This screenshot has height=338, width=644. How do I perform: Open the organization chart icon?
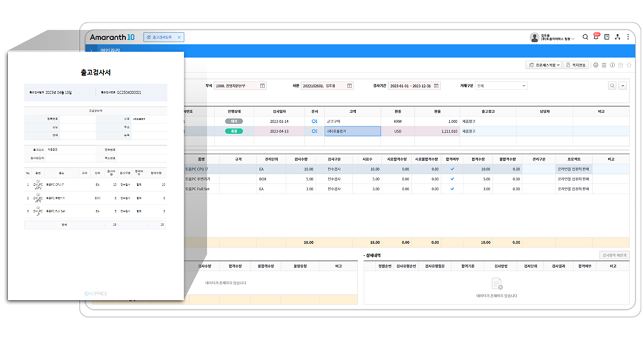pyautogui.click(x=617, y=37)
